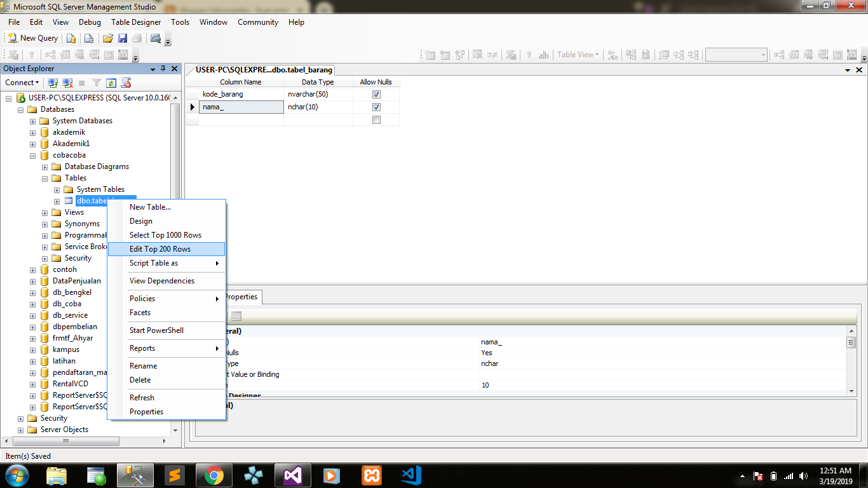The height and width of the screenshot is (488, 868).
Task: Check Allow Nulls in the empty third row
Action: click(x=376, y=119)
